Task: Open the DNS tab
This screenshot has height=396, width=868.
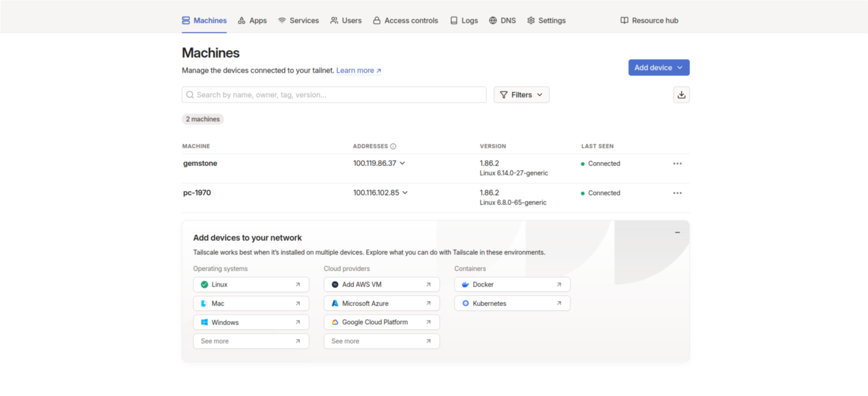Action: (x=502, y=20)
